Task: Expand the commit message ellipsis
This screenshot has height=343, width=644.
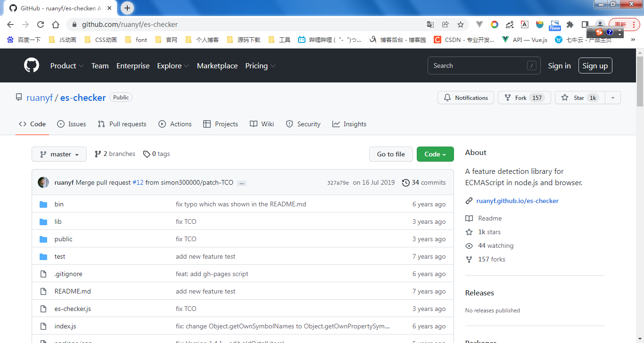Action: (x=242, y=183)
